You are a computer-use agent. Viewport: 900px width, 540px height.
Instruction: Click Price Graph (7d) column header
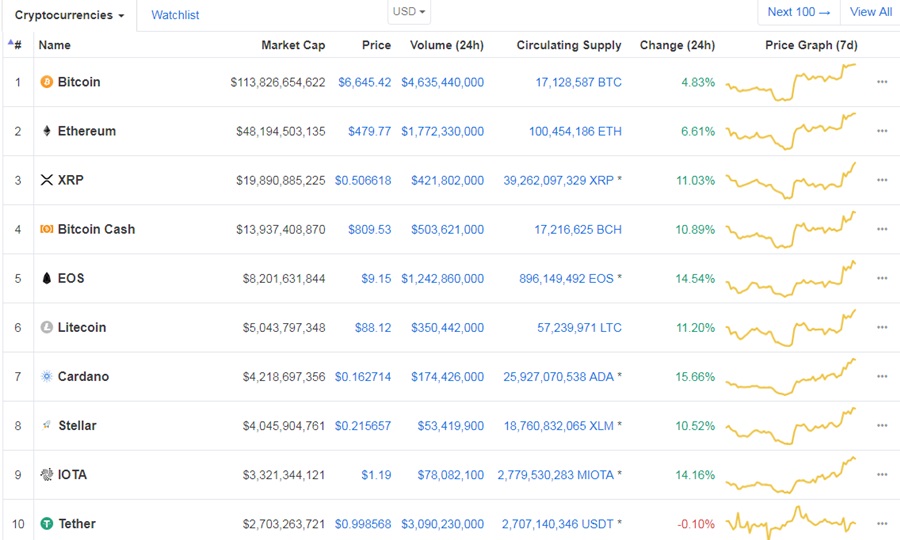[x=811, y=45]
